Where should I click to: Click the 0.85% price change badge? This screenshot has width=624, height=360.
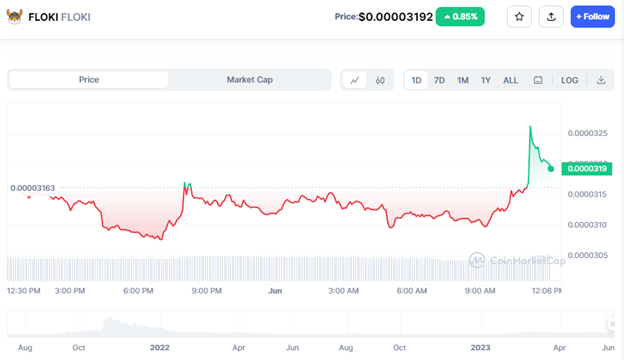click(x=460, y=17)
